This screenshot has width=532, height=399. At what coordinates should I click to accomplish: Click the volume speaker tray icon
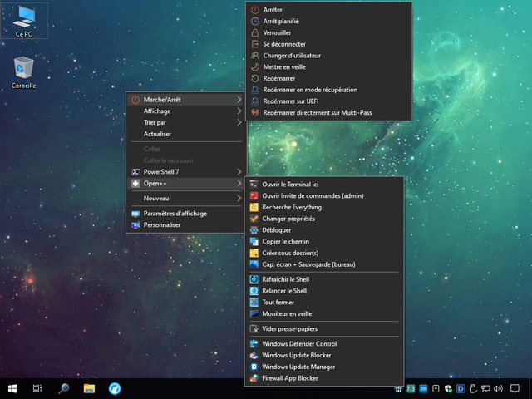tap(499, 388)
